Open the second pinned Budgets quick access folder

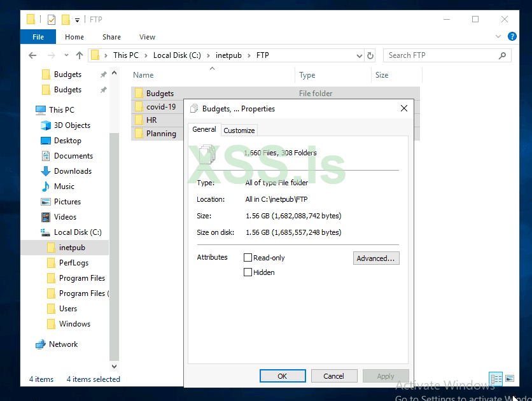click(67, 90)
